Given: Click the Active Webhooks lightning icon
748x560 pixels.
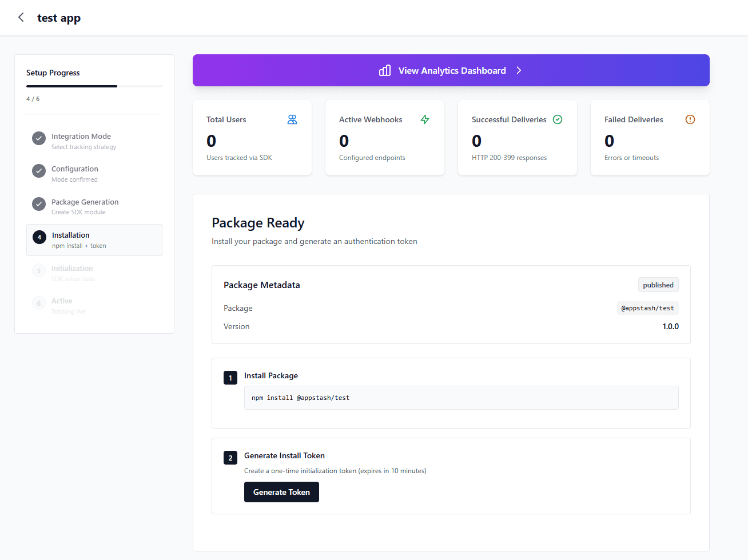Looking at the screenshot, I should 425,119.
